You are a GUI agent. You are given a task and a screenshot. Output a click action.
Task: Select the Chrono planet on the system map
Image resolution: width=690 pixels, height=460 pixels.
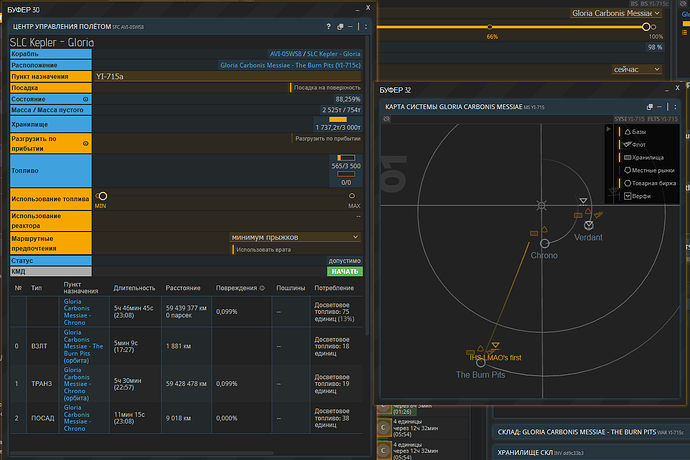(544, 243)
